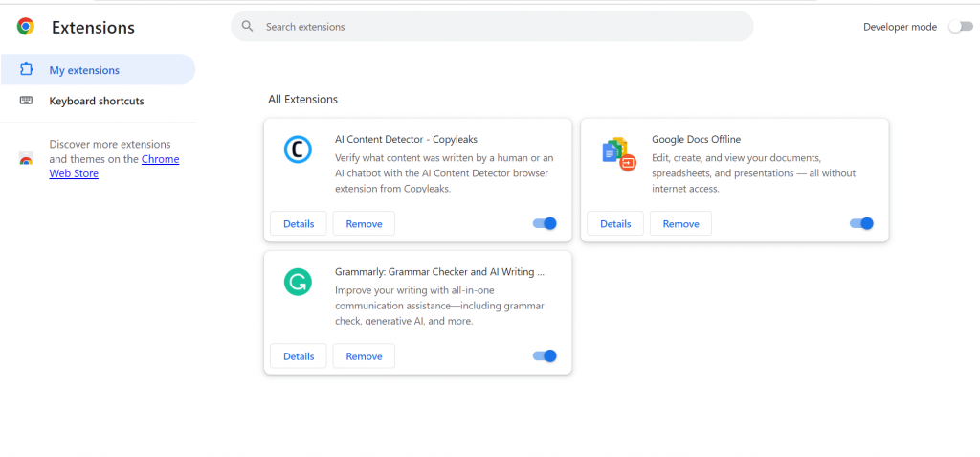The width and height of the screenshot is (980, 457).
Task: Click the Copyleaks description text
Action: 444,172
